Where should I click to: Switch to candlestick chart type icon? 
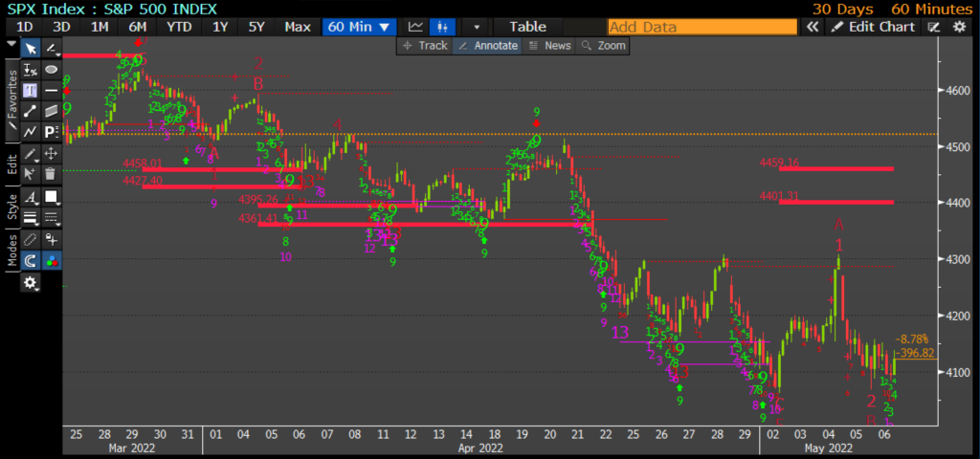tap(442, 27)
